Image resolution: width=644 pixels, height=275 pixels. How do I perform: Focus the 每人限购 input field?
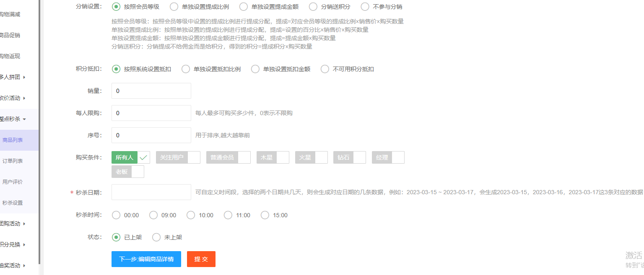tap(151, 113)
